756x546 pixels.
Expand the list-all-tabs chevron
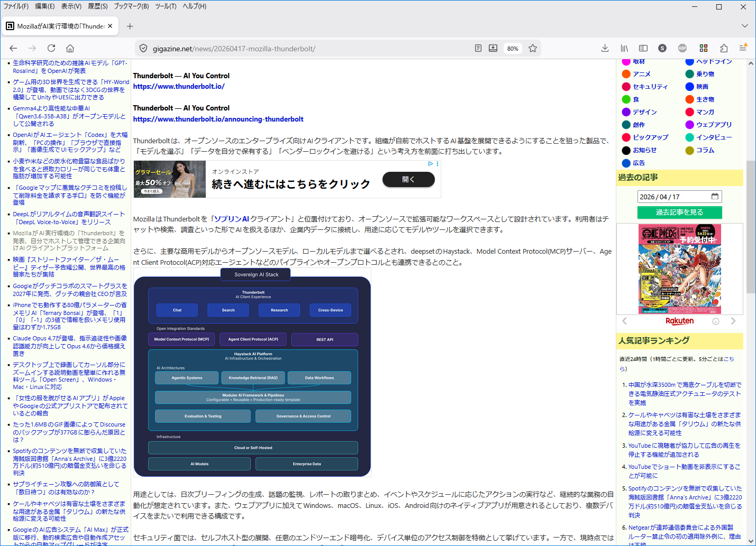pos(744,26)
